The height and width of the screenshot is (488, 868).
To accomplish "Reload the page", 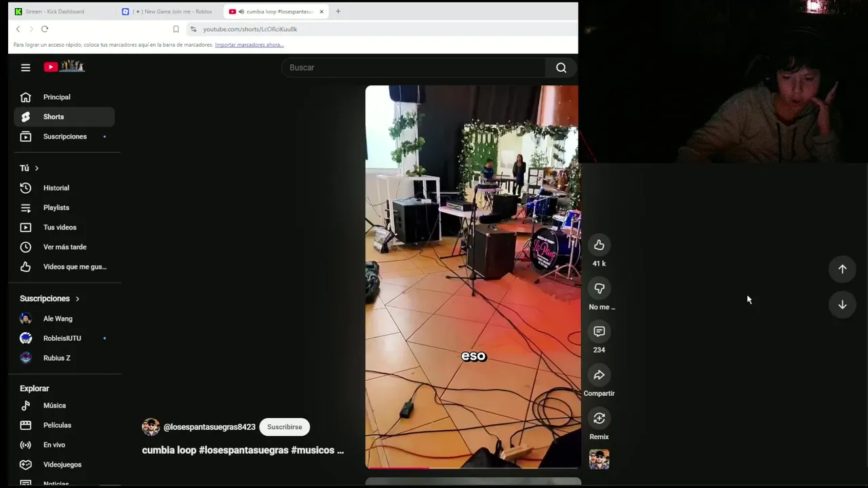I will pos(45,29).
